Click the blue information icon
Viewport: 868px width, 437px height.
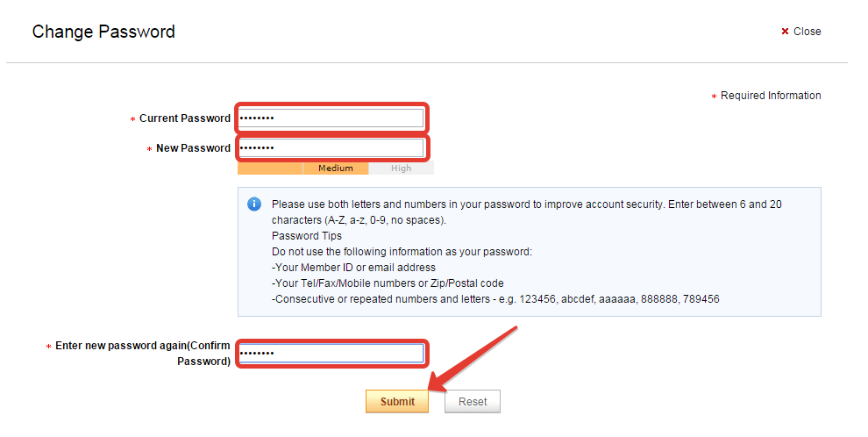[254, 204]
